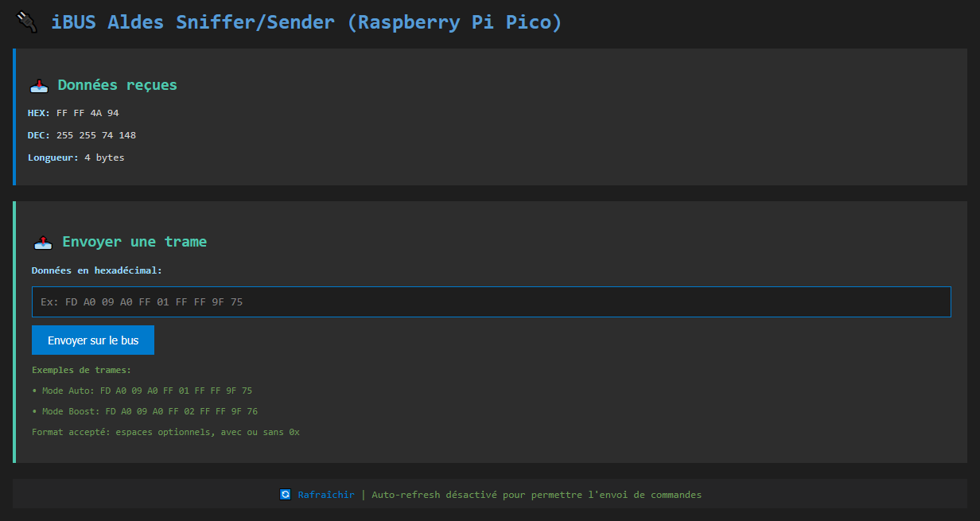This screenshot has height=521, width=980.
Task: Click the inbox tray icon by Données reçues
Action: coord(39,85)
